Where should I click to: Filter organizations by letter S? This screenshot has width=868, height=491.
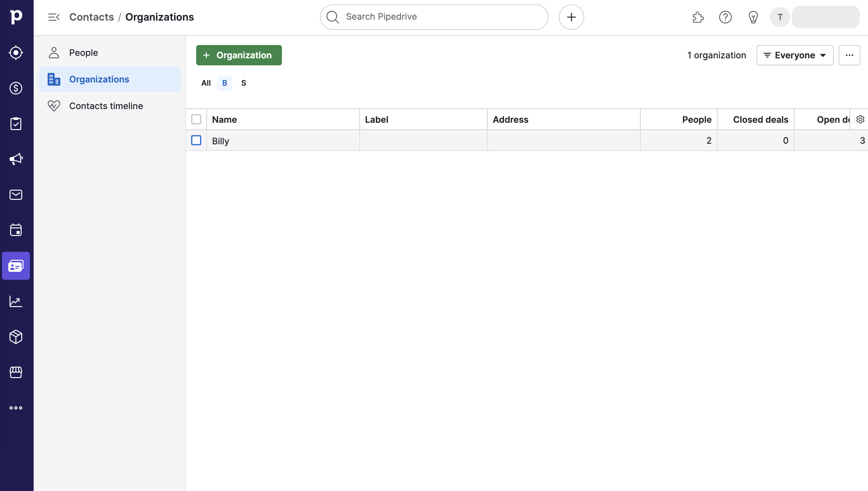[x=244, y=83]
